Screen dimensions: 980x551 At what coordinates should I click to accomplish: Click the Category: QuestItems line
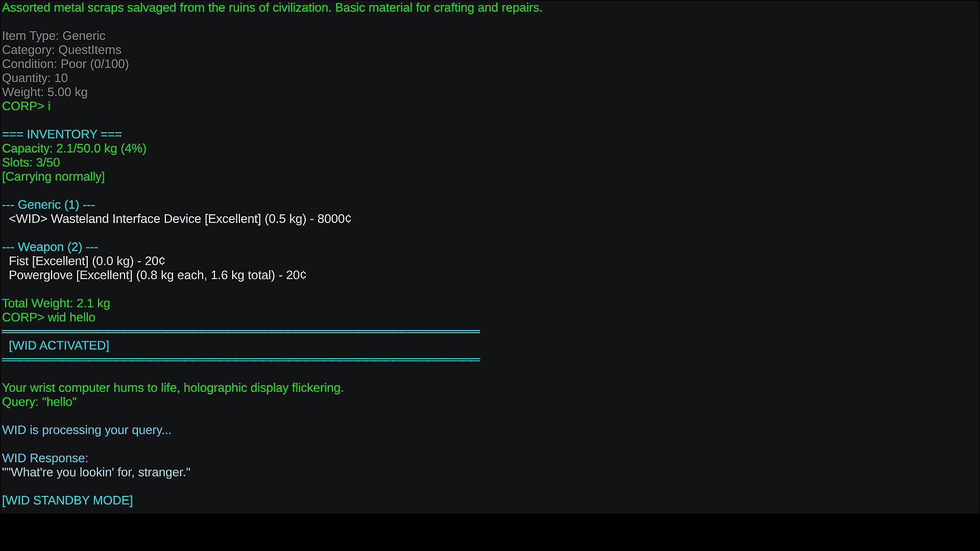[62, 50]
